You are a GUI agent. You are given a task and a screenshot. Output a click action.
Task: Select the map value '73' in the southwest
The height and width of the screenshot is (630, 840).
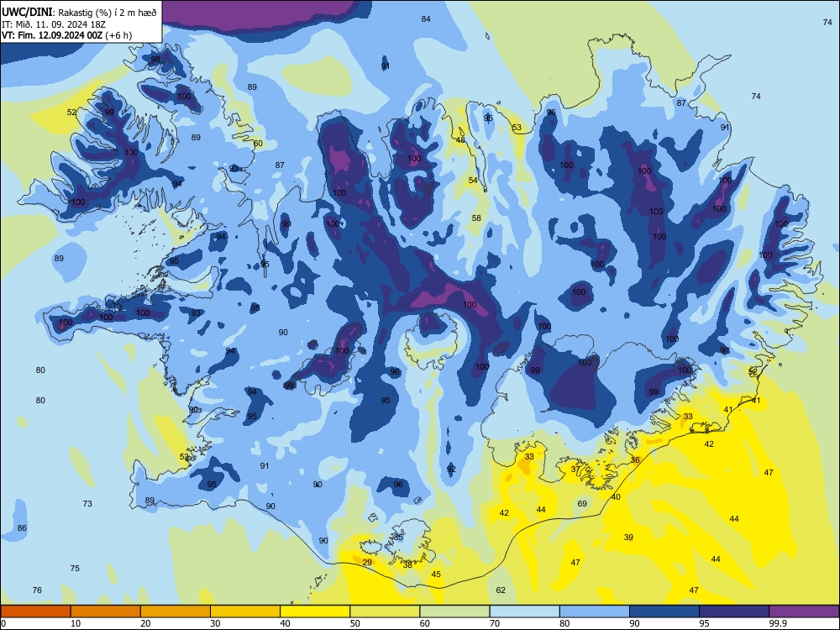click(87, 503)
